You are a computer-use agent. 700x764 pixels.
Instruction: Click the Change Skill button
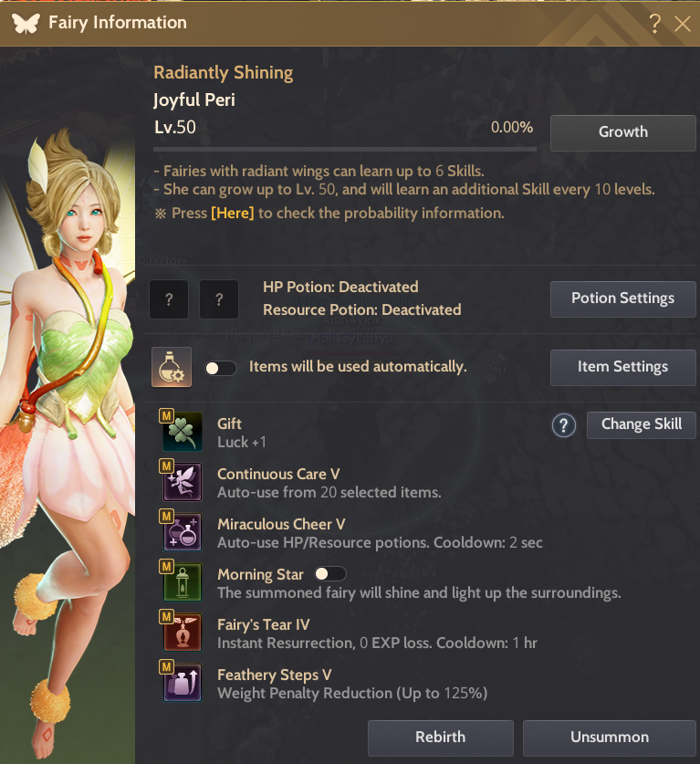641,424
